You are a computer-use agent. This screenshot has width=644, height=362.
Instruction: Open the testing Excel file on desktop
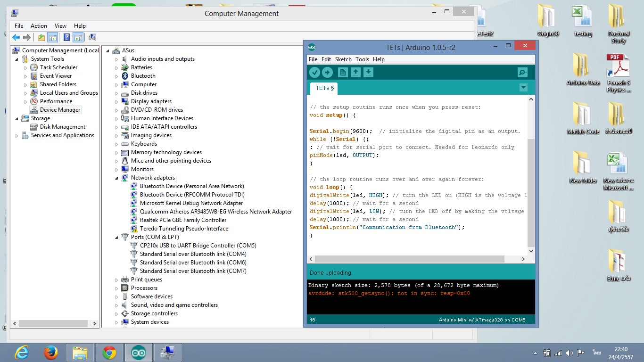coord(583,20)
